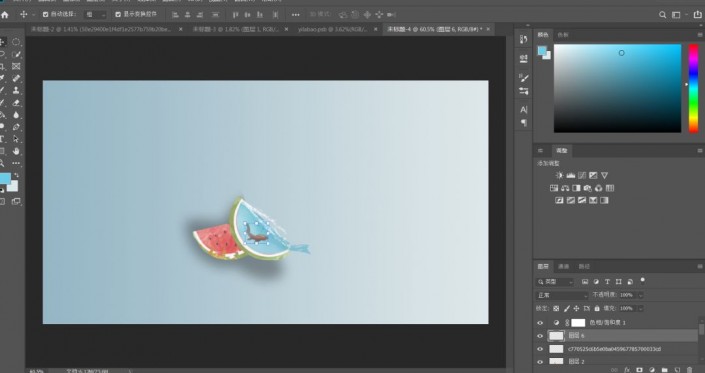Select the Clone Stamp tool
This screenshot has height=373, width=705.
coord(16,90)
